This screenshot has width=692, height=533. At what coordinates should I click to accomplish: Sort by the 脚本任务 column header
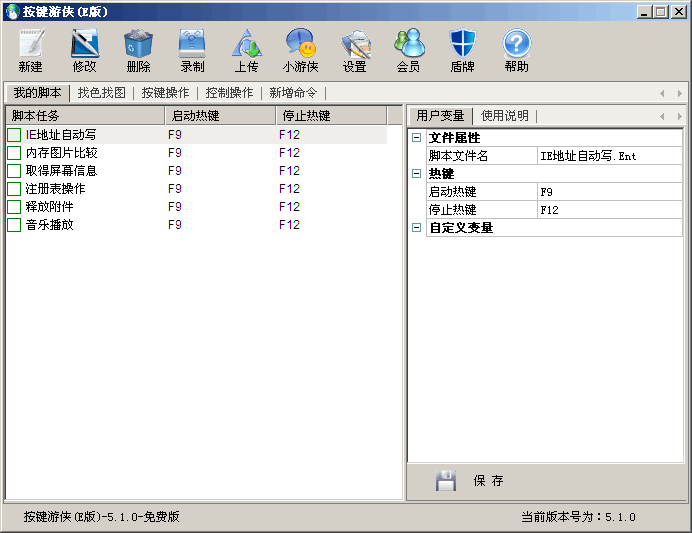click(85, 116)
